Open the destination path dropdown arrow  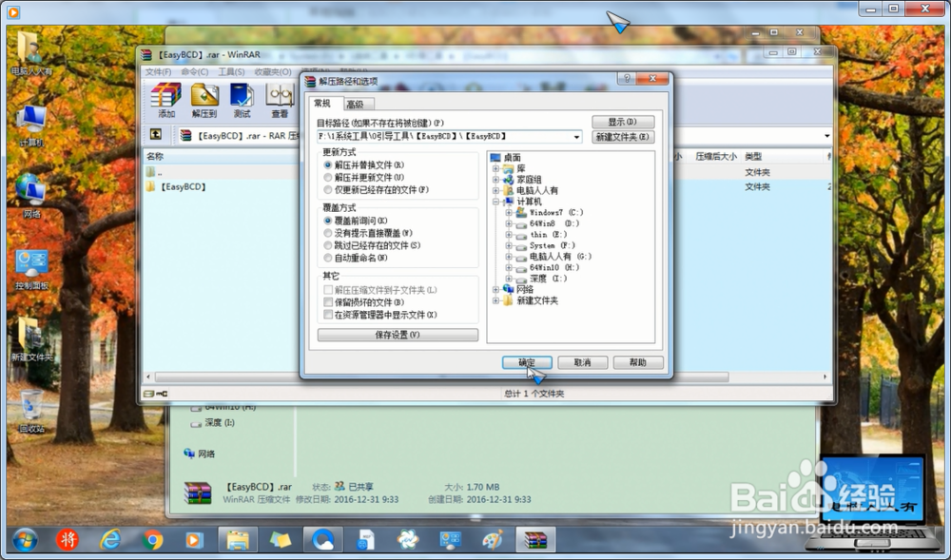click(576, 137)
